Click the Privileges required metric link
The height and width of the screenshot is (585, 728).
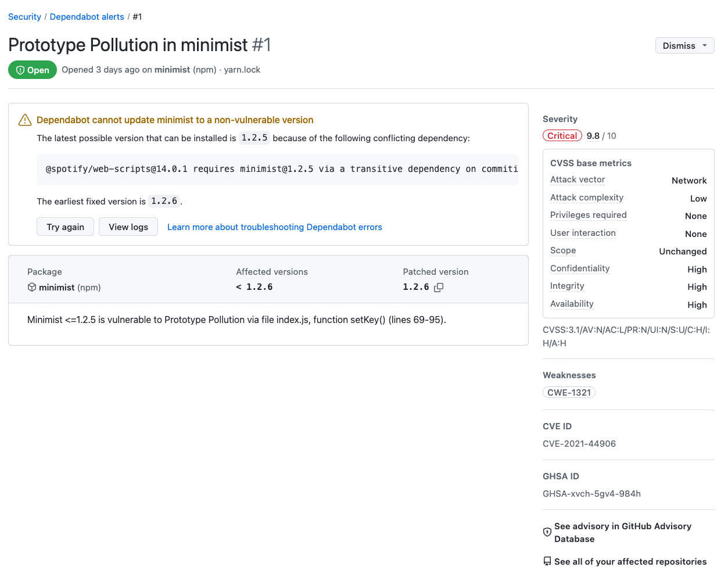click(x=588, y=216)
